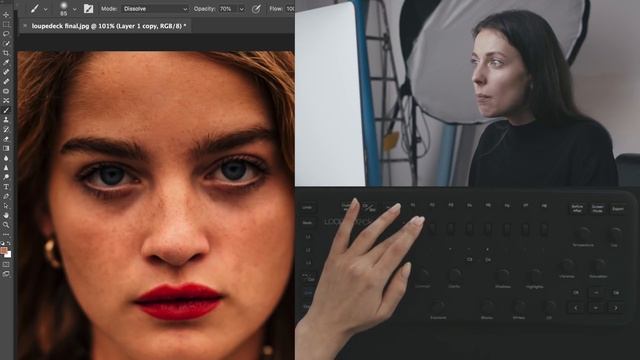This screenshot has width=640, height=360.
Task: Toggle the Brush Settings panel
Action: tap(88, 9)
